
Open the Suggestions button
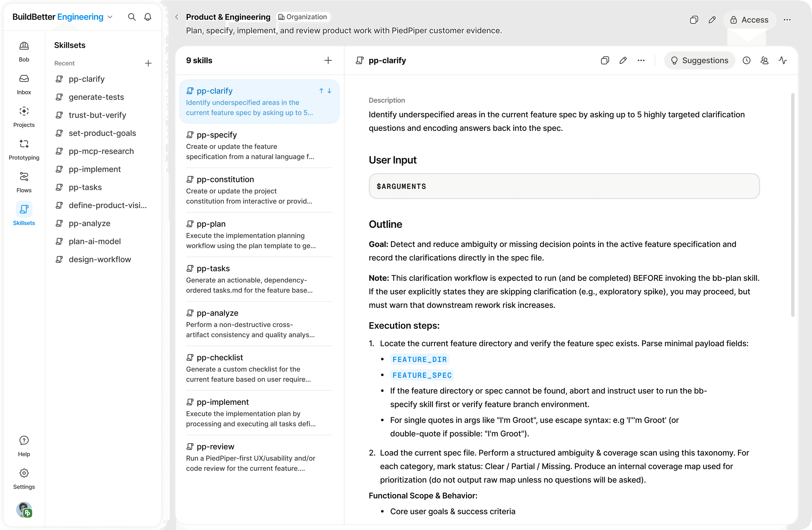click(x=700, y=60)
